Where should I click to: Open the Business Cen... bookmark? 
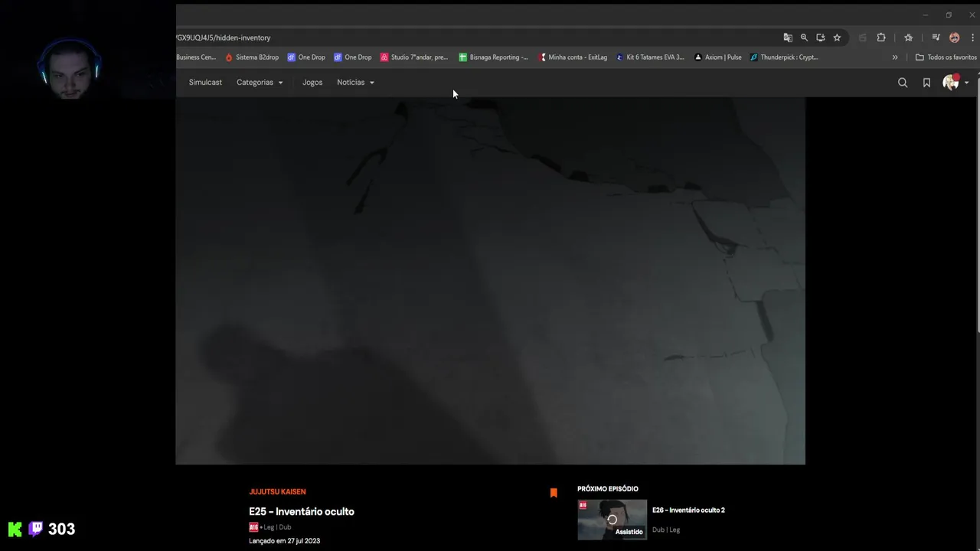point(196,57)
